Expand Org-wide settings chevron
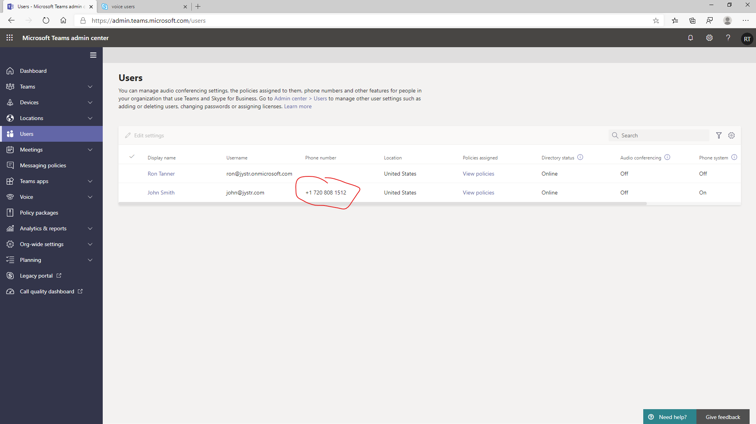The height and width of the screenshot is (424, 756). tap(90, 245)
